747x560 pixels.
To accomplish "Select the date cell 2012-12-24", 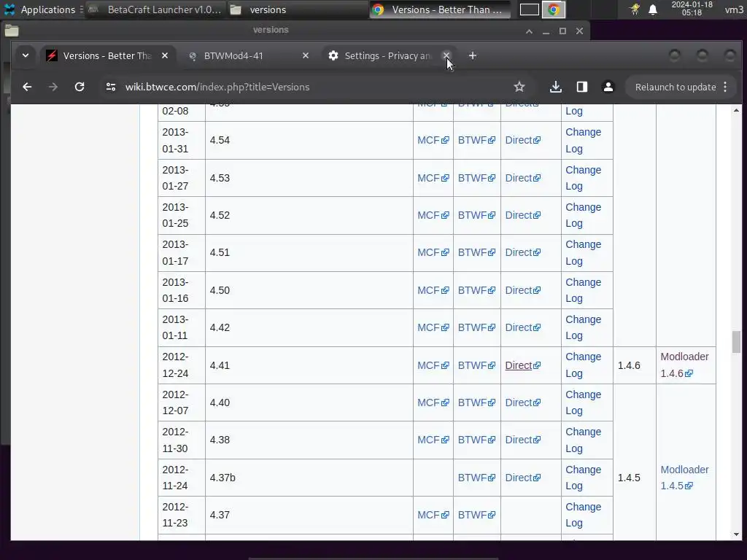I will pyautogui.click(x=182, y=365).
